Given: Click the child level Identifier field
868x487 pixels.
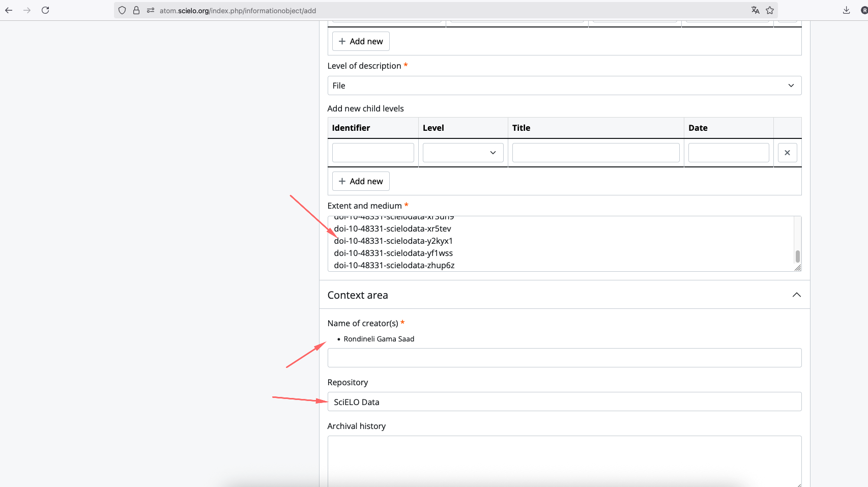Looking at the screenshot, I should point(373,153).
